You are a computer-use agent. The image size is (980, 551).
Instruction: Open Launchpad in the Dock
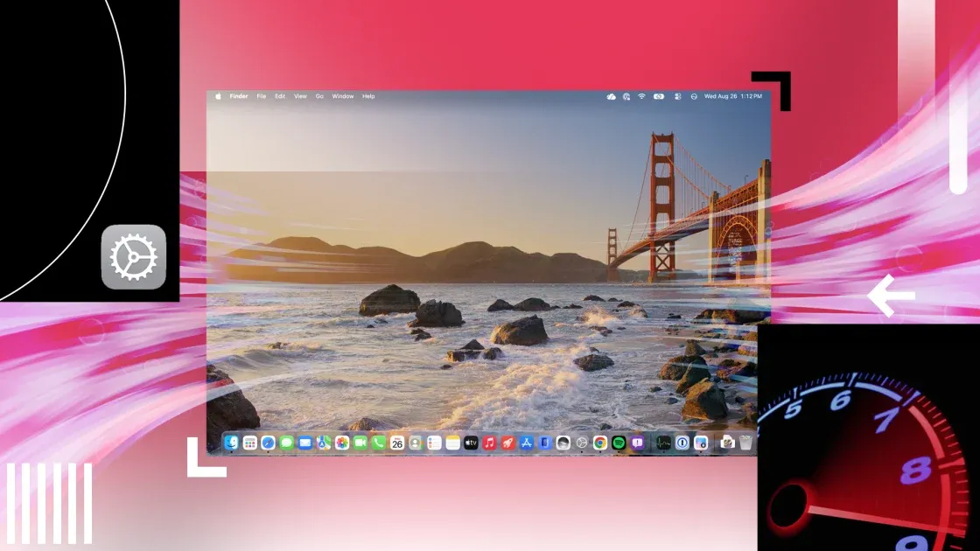tap(249, 443)
